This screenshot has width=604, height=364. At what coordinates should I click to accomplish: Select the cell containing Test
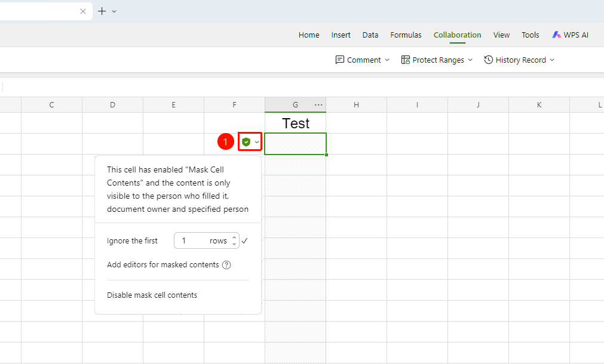296,123
